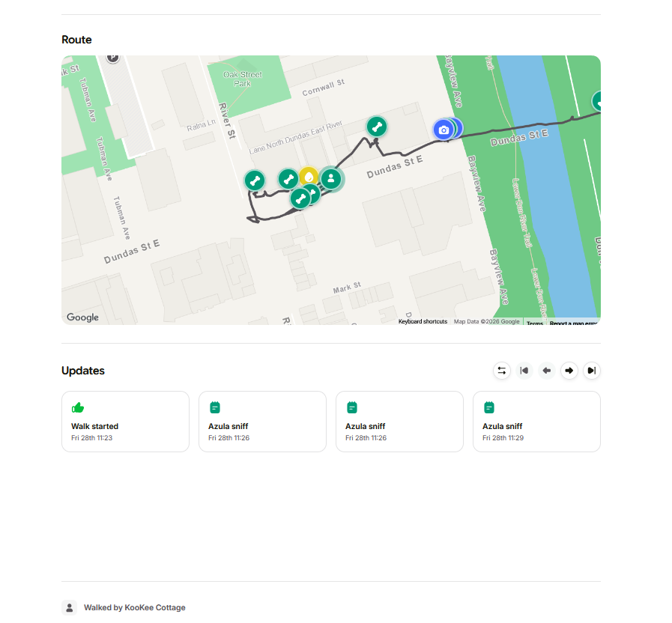The image size is (672, 623).
Task: Click note icon on Azula sniff 11:29 card
Action: point(489,407)
